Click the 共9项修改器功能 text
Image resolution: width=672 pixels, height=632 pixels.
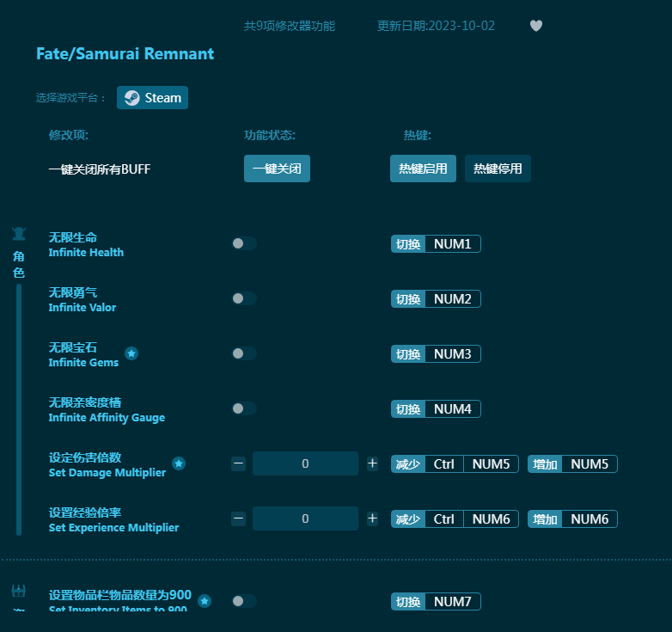(x=290, y=26)
